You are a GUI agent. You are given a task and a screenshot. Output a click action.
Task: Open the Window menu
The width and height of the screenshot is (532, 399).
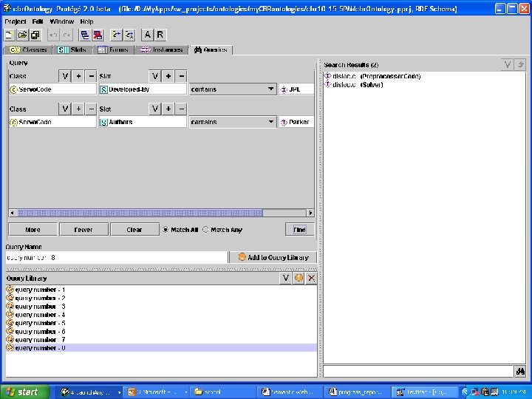point(62,21)
